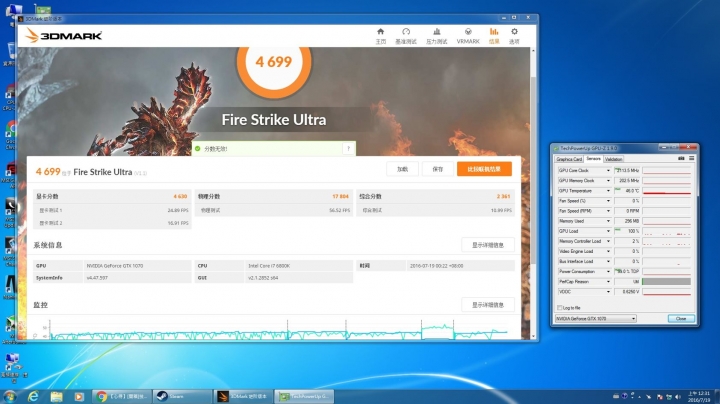Launch Internet Explorer from the taskbar

(x=33, y=396)
